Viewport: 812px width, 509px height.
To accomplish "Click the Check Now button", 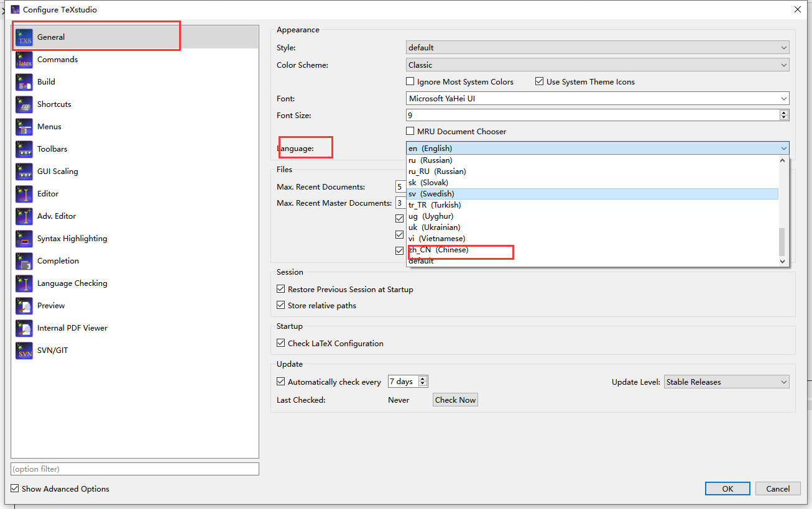I will coord(455,400).
